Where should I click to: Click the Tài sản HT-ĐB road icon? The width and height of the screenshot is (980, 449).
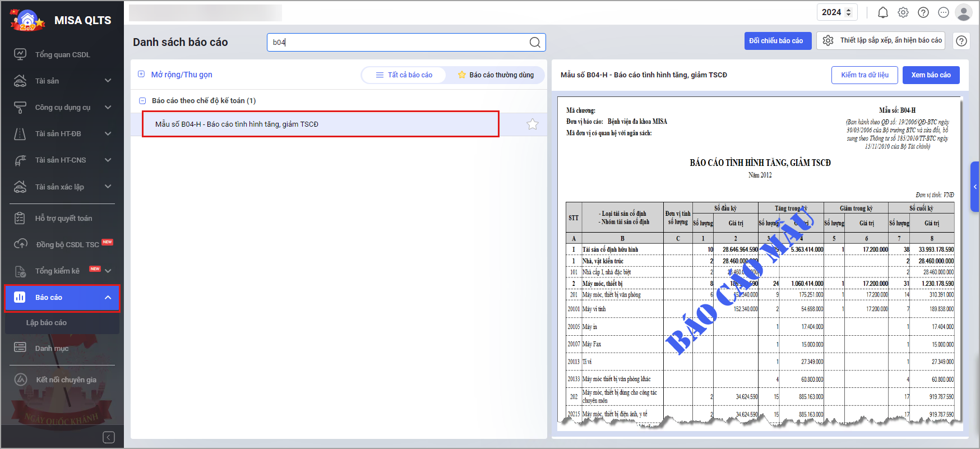20,133
